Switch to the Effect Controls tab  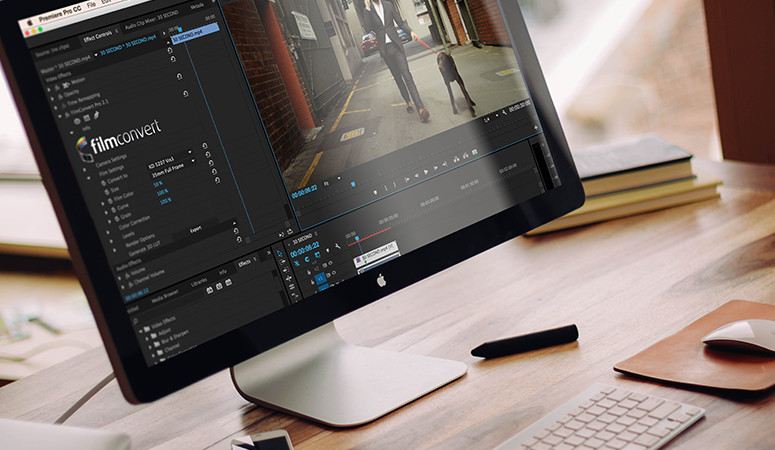[98, 36]
